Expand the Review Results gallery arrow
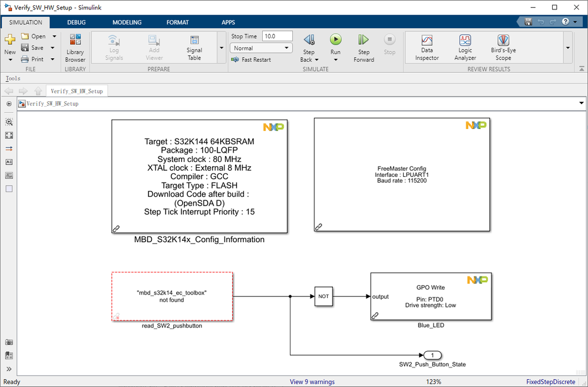The width and height of the screenshot is (588, 387). [x=568, y=48]
